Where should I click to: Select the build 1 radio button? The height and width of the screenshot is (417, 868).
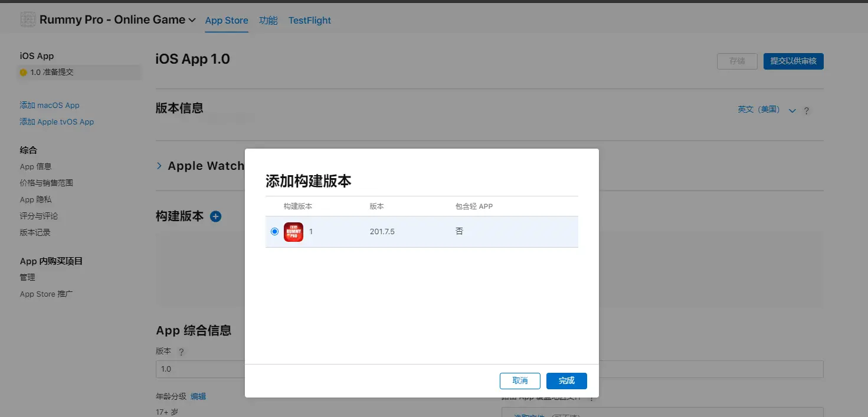click(x=274, y=232)
